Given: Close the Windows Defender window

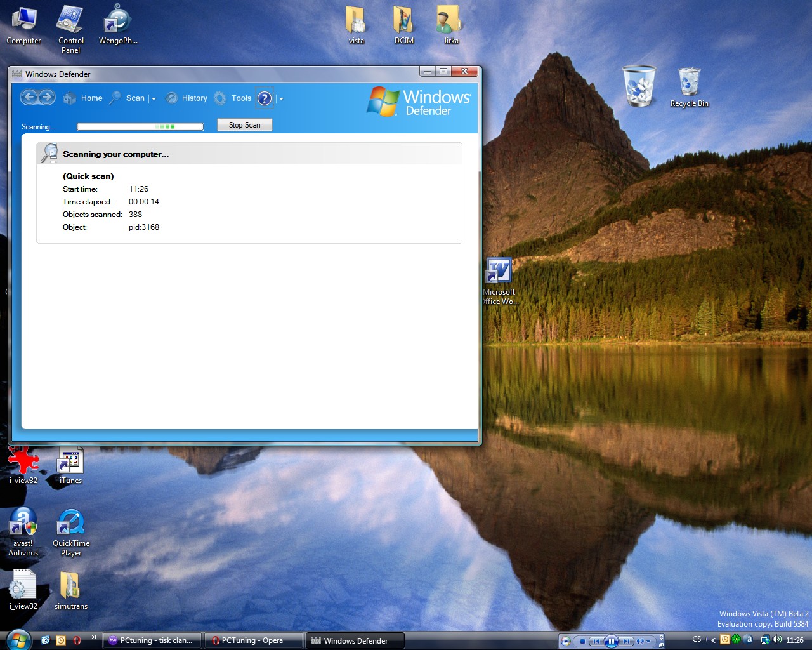Looking at the screenshot, I should coord(465,72).
